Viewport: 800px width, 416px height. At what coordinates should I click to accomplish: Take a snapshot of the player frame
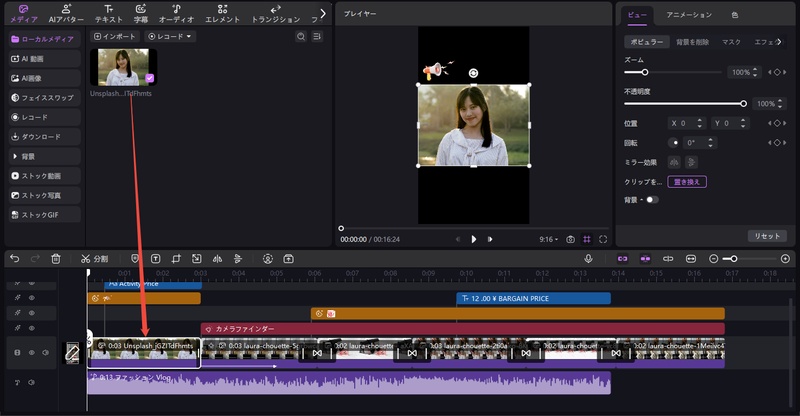[570, 239]
